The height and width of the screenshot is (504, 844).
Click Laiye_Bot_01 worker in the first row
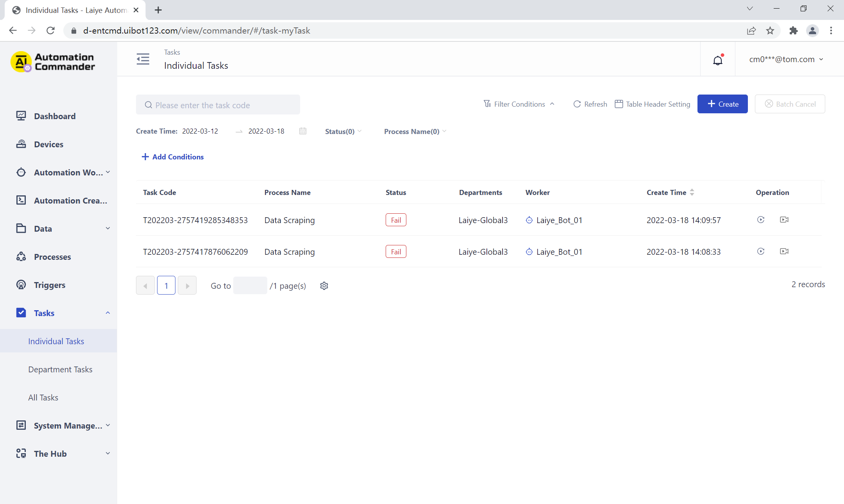(x=554, y=220)
